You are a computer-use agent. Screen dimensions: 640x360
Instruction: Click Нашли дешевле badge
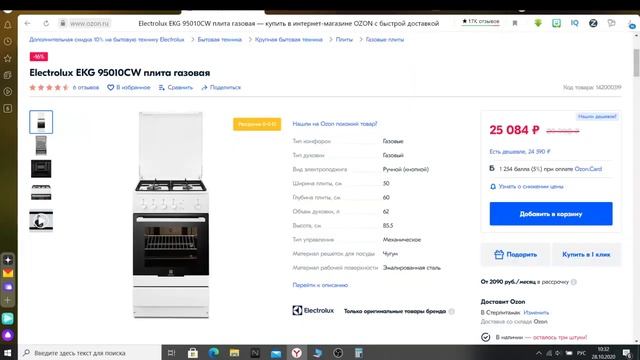(597, 117)
